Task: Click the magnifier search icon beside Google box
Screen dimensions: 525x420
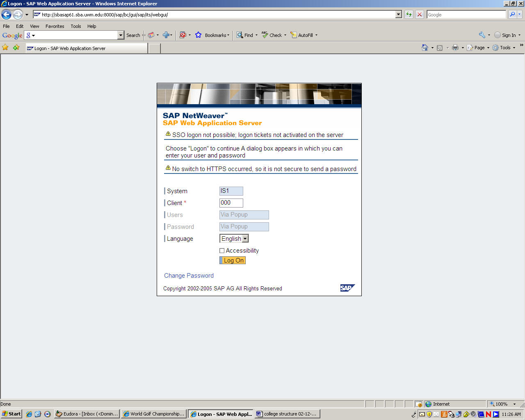Action: pos(512,14)
